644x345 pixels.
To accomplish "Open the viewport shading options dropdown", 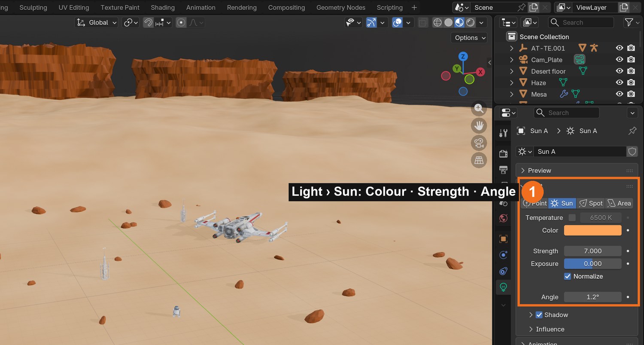I will 482,22.
